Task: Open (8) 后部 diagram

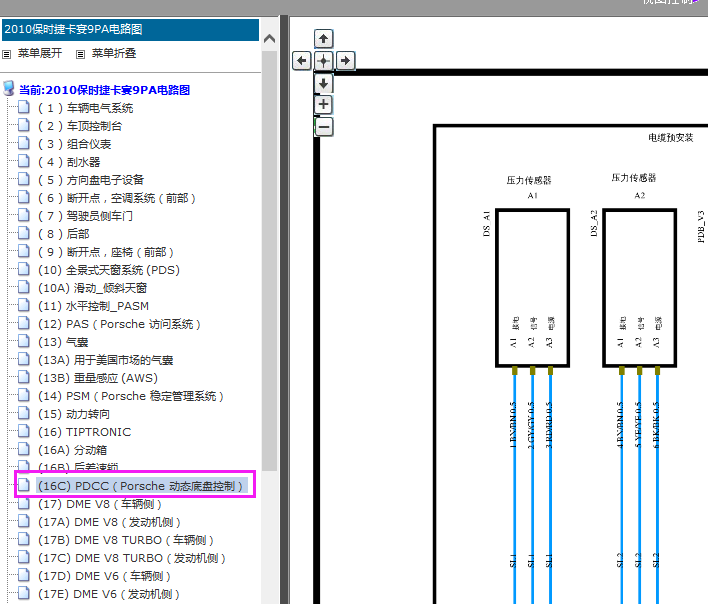Action: [x=64, y=234]
